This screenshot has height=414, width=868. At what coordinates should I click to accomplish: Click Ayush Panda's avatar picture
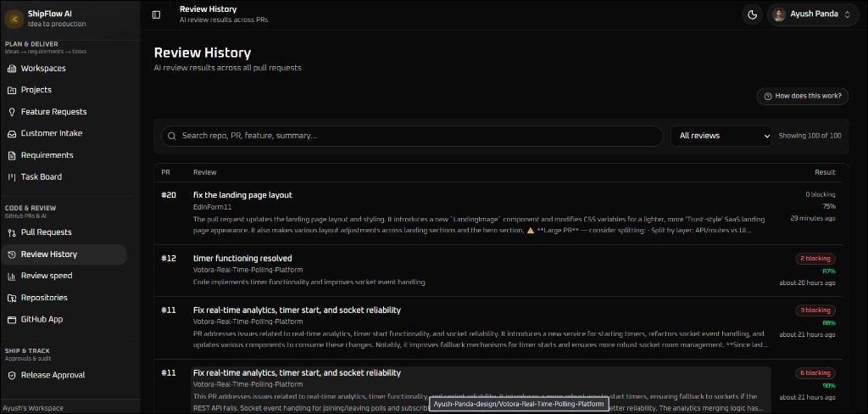pyautogui.click(x=779, y=15)
